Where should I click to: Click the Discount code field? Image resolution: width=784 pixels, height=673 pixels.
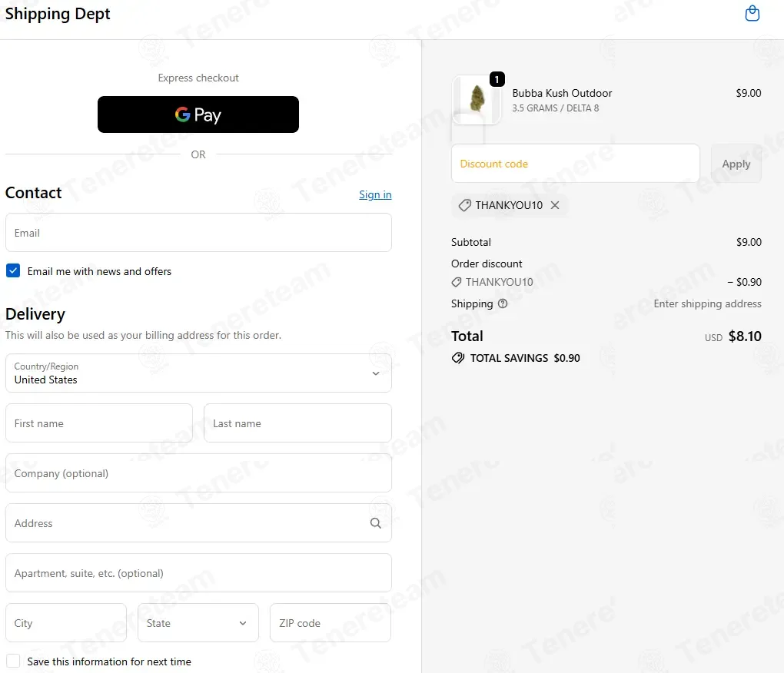click(x=575, y=164)
